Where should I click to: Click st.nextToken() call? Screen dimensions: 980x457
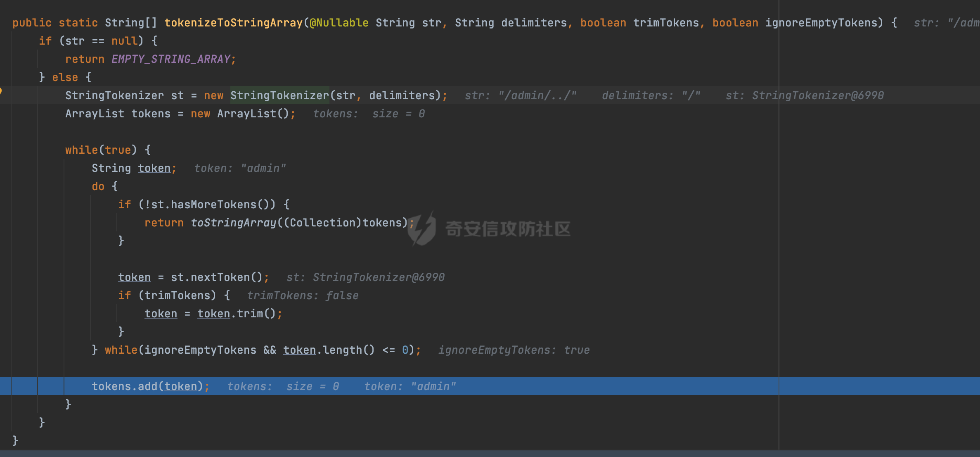click(216, 277)
